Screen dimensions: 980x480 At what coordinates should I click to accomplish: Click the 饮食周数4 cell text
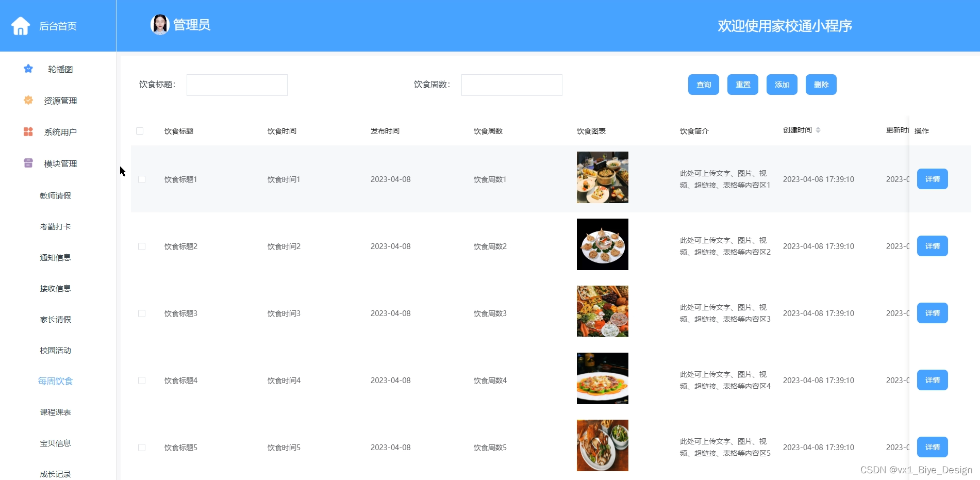490,380
